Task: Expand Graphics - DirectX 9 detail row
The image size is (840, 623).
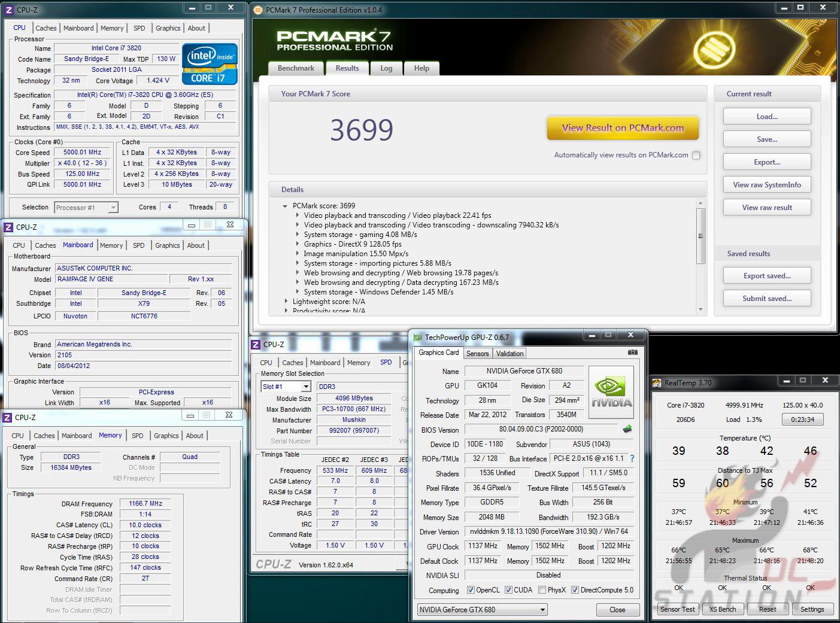Action: click(x=298, y=244)
